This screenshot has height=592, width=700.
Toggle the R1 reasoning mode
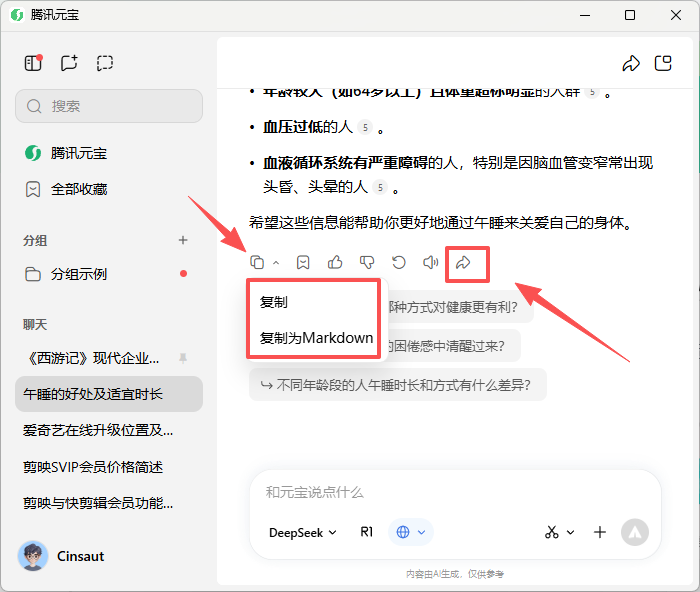[367, 532]
